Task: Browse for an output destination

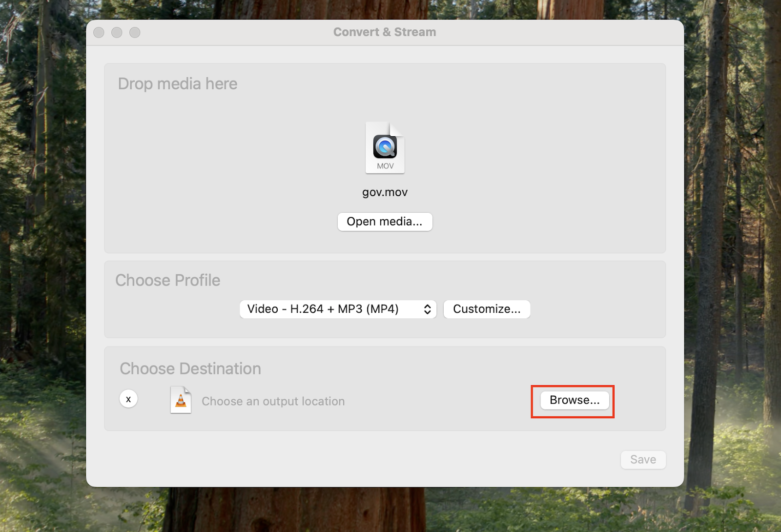Action: pos(575,400)
